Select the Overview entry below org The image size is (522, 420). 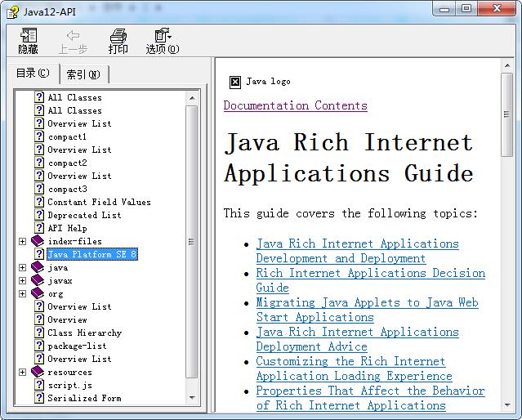coord(67,319)
